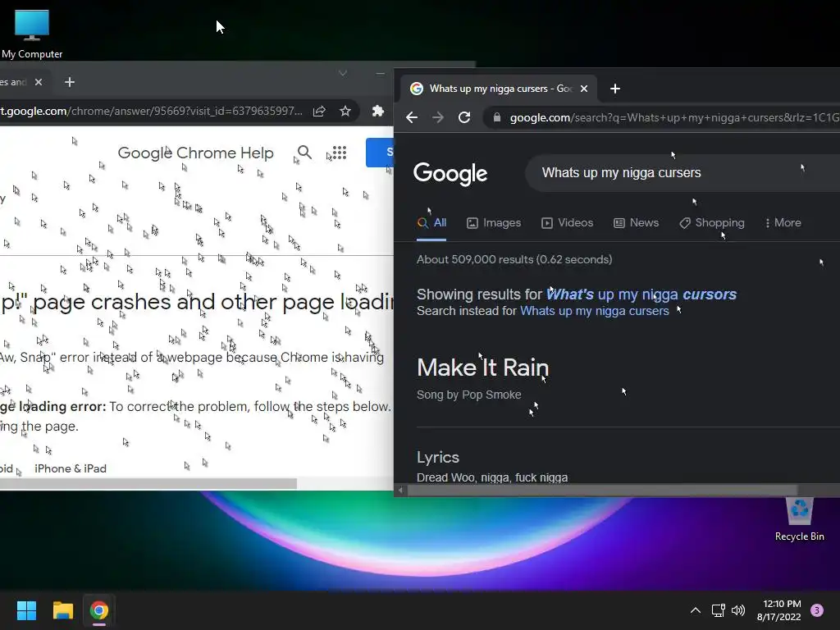
Task: Switch to the News results tab
Action: point(636,223)
